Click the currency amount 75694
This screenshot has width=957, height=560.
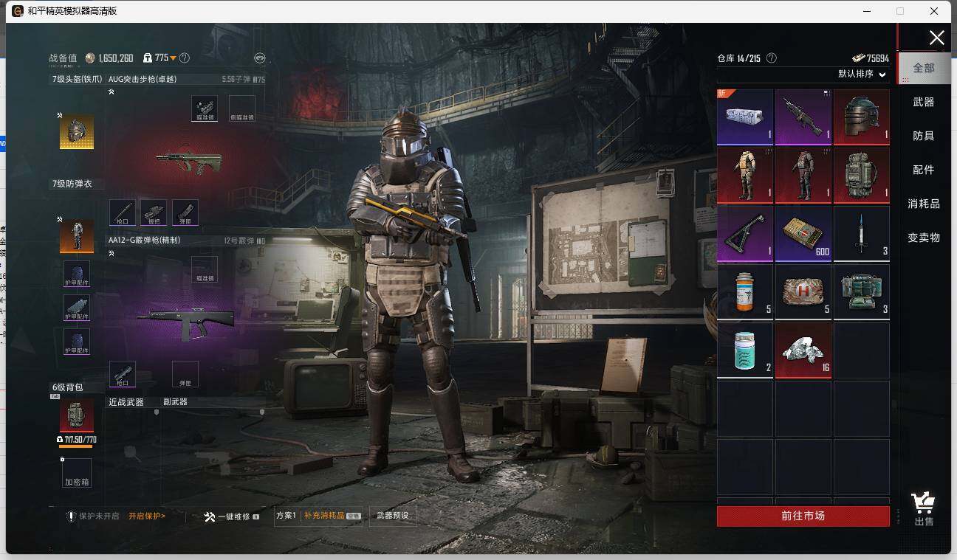(878, 58)
